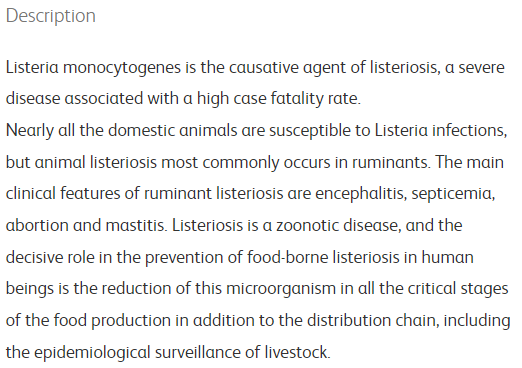Viewport: 522px width, 368px height.
Task: Click the words 'abortion and mastitis'
Action: pos(85,225)
